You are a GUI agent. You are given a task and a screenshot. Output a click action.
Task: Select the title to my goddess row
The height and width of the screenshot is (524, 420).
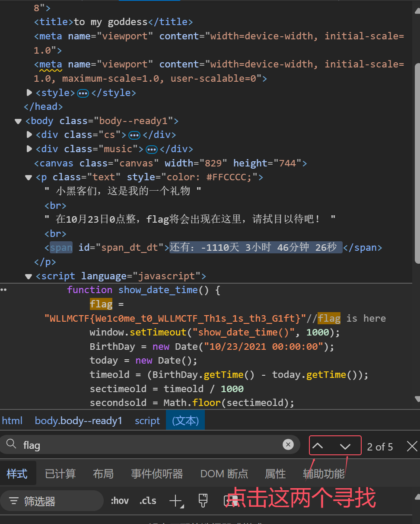[x=114, y=22]
